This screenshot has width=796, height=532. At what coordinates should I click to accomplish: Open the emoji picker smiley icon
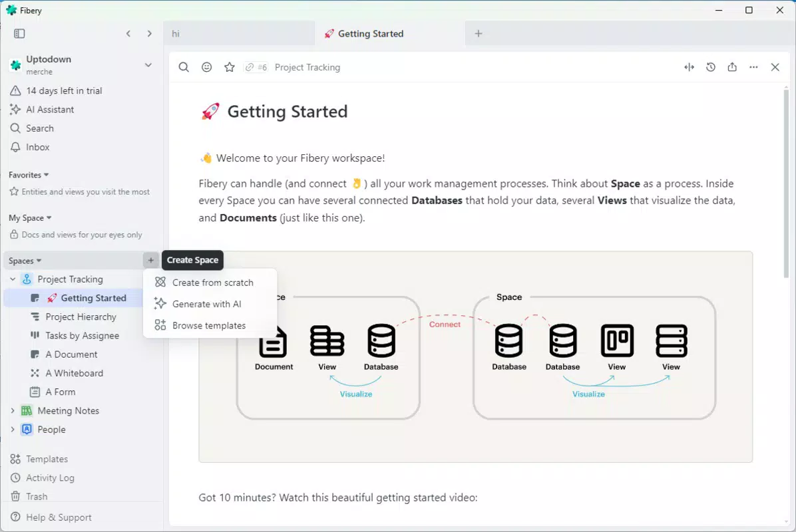pos(206,67)
